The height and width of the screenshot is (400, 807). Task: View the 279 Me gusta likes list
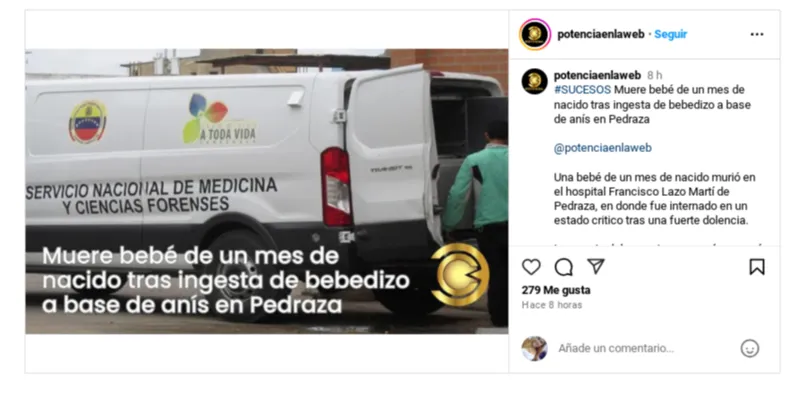click(x=556, y=290)
